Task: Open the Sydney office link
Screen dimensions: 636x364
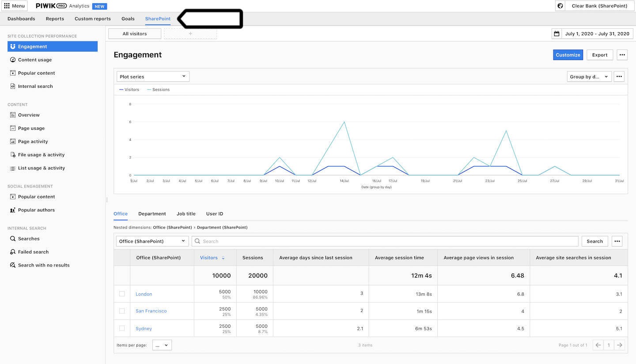Action: tap(144, 329)
